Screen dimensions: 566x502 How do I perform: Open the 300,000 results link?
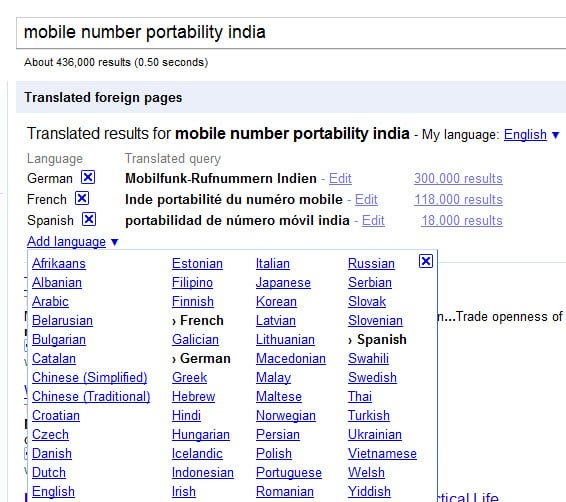458,178
